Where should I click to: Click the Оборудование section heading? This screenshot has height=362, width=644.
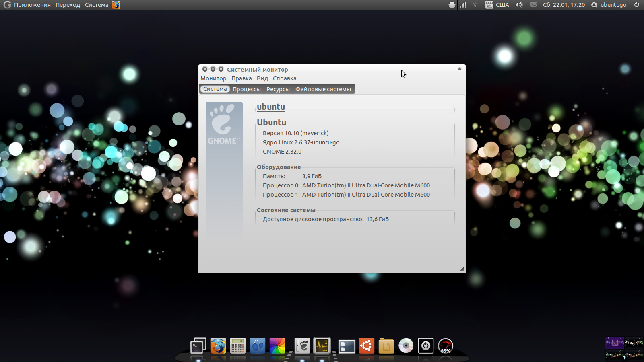coord(279,167)
